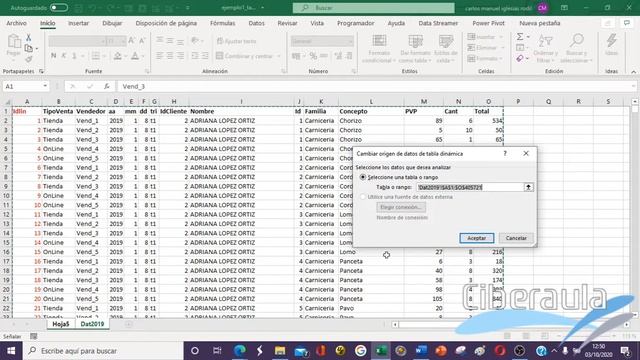Click the Pegar clipboard icon
640x360 pixels.
pos(14,42)
